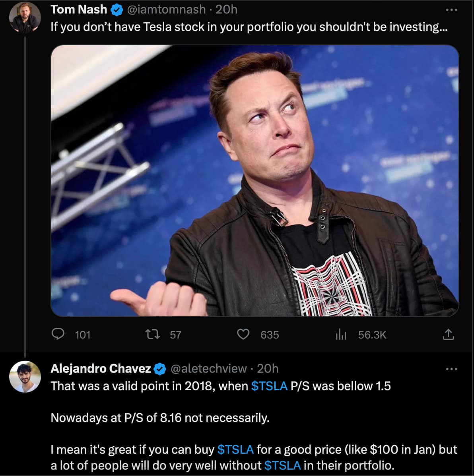Click the 20h timestamp on Tom Nash's tweet
The height and width of the screenshot is (476, 474).
tap(226, 10)
